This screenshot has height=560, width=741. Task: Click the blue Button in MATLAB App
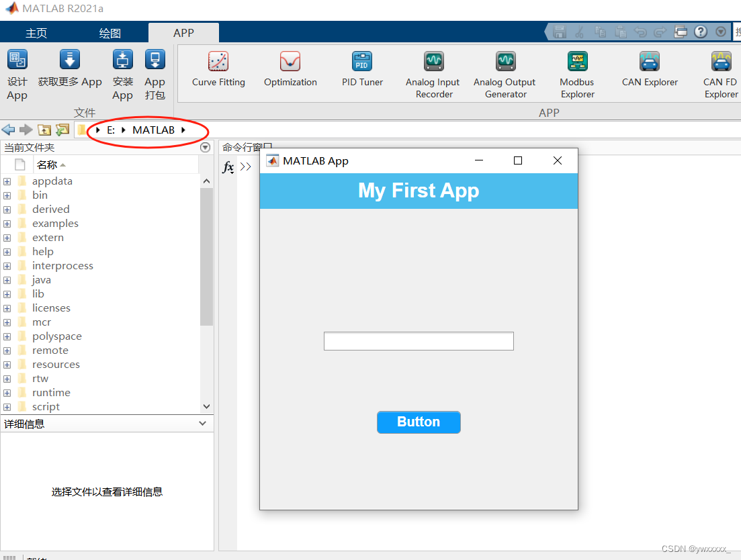419,422
